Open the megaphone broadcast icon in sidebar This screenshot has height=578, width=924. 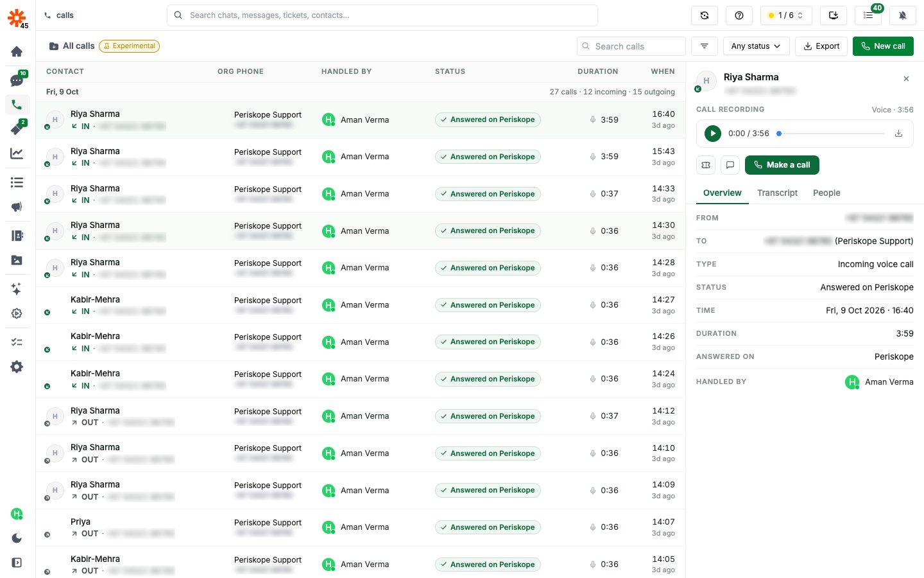pos(17,207)
